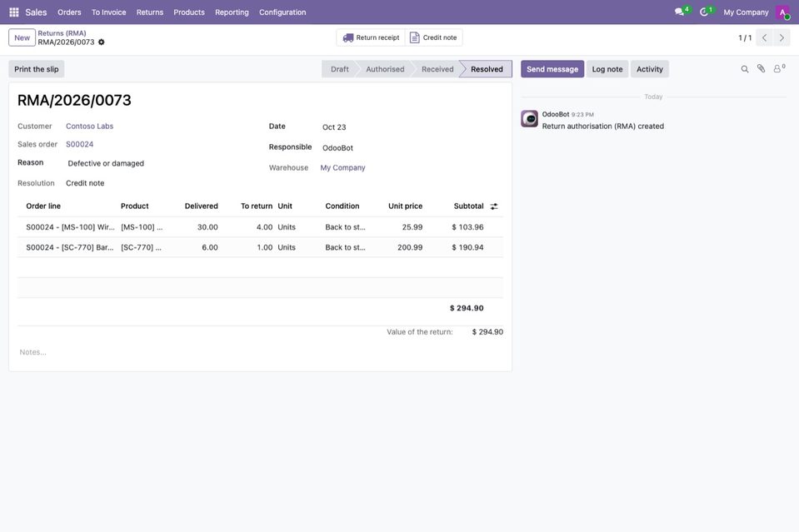The height and width of the screenshot is (532, 799).
Task: Click the gear actions icon beside RMA/2026/0073
Action: (x=102, y=42)
